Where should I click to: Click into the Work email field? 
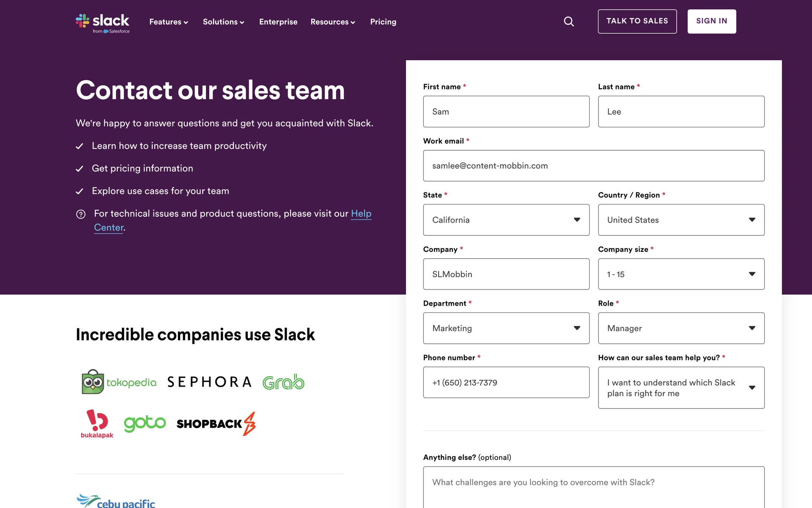(x=593, y=166)
